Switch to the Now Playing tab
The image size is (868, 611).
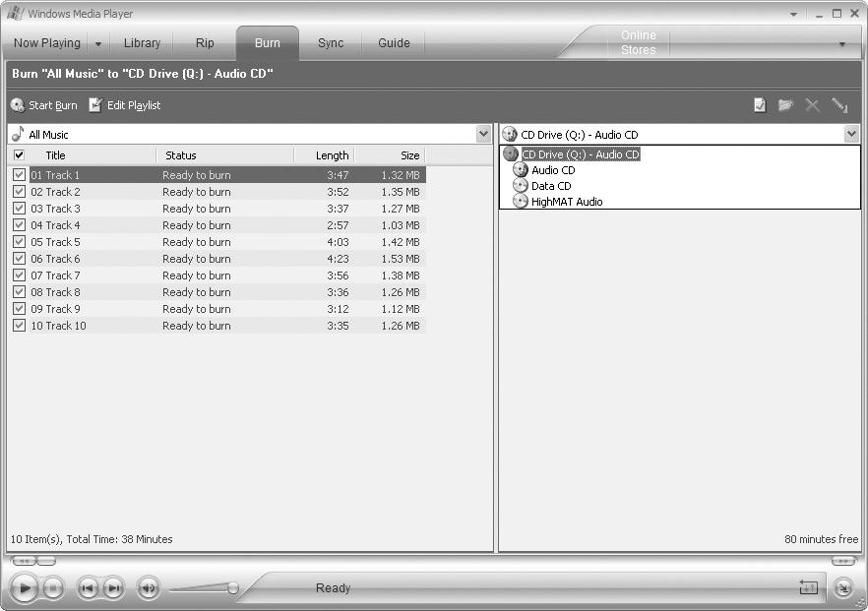point(47,43)
